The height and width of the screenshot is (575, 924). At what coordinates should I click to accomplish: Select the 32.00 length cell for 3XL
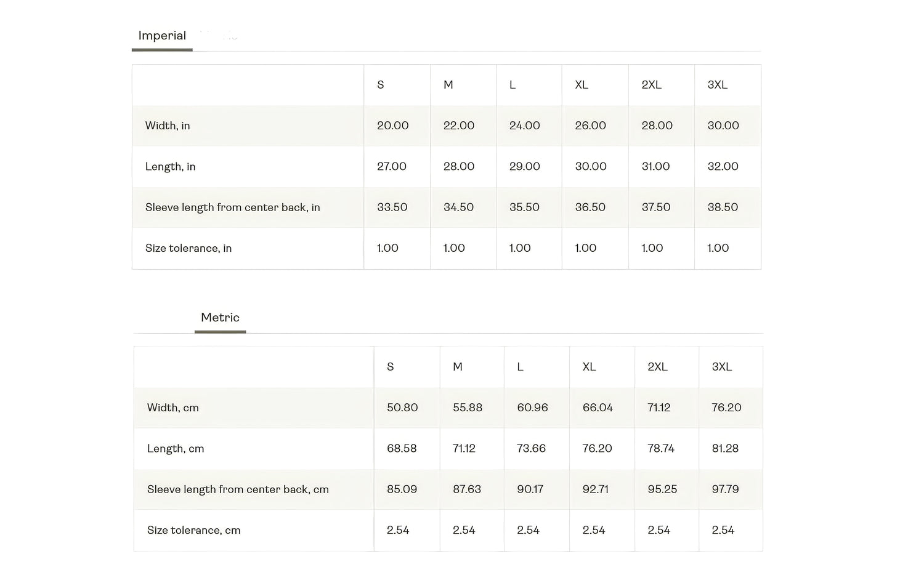pos(723,167)
